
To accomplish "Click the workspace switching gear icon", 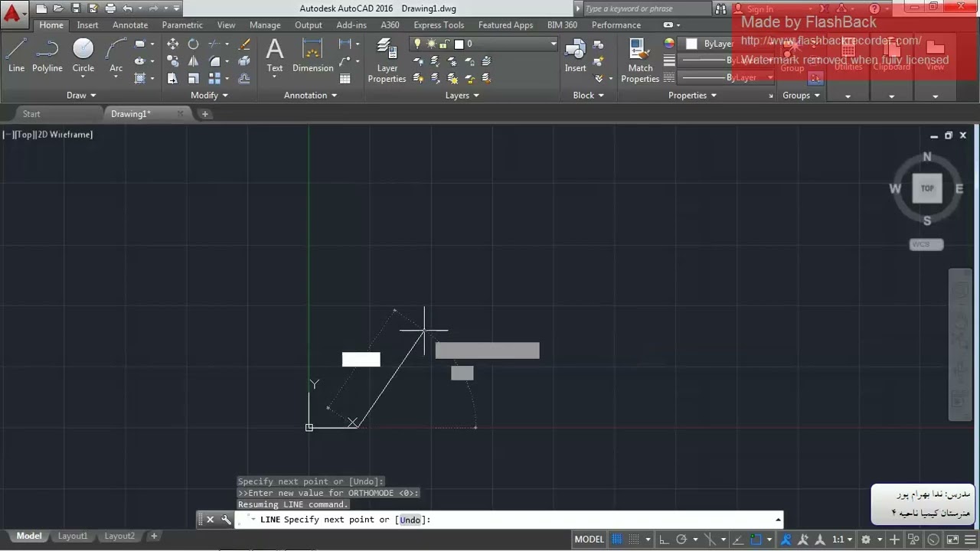I will point(866,540).
